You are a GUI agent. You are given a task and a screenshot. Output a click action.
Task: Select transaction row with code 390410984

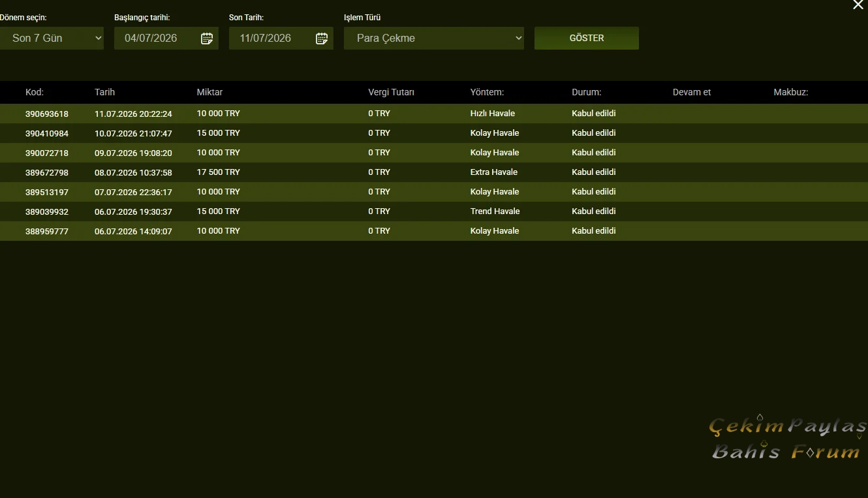tap(434, 133)
